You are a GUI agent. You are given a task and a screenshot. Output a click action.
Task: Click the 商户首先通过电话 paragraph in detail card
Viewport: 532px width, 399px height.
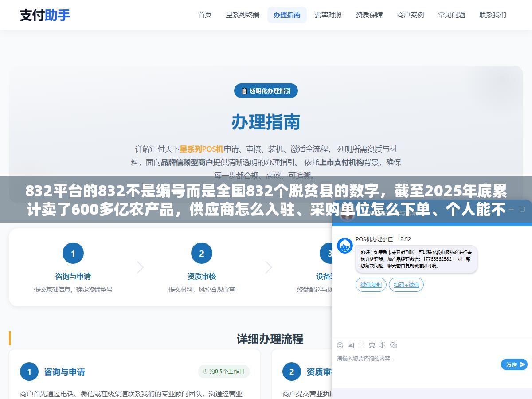[x=131, y=394]
